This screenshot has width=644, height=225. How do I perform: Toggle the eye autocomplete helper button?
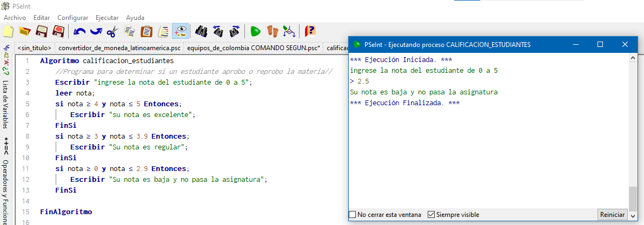tap(180, 31)
